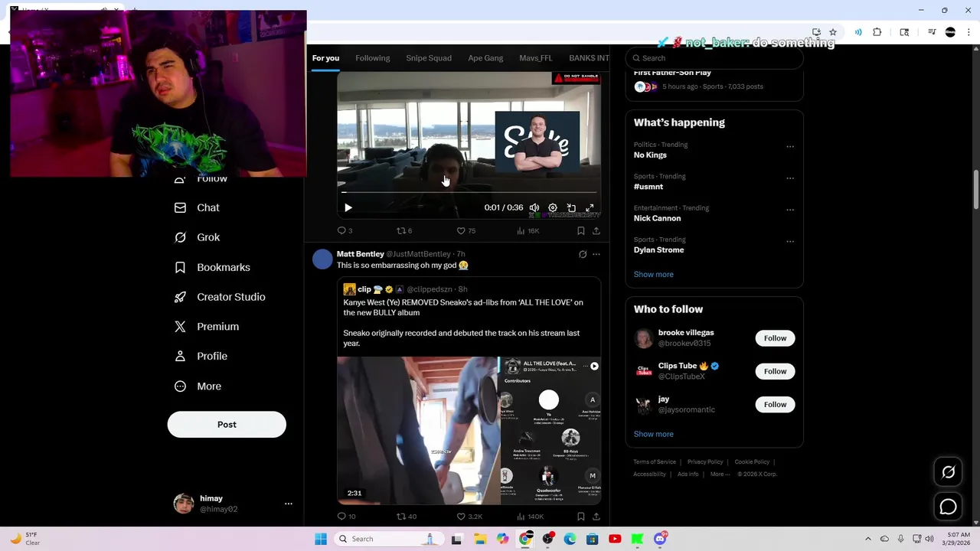Open options for Nick Cannon trend

(790, 210)
